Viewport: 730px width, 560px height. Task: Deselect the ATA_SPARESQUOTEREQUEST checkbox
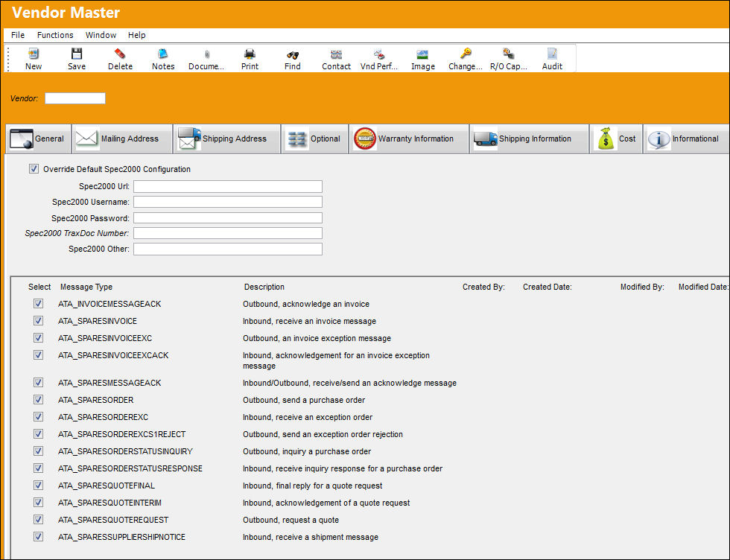[x=38, y=520]
